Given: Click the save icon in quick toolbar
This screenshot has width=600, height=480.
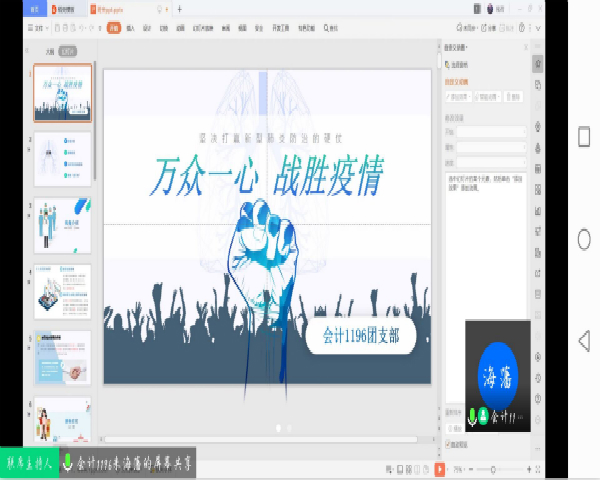Looking at the screenshot, I should [x=57, y=28].
